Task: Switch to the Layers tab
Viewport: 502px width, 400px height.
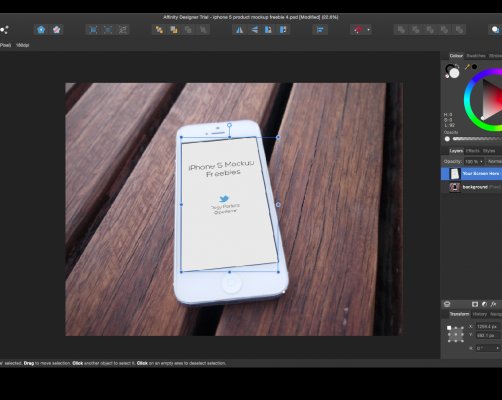Action: 456,151
